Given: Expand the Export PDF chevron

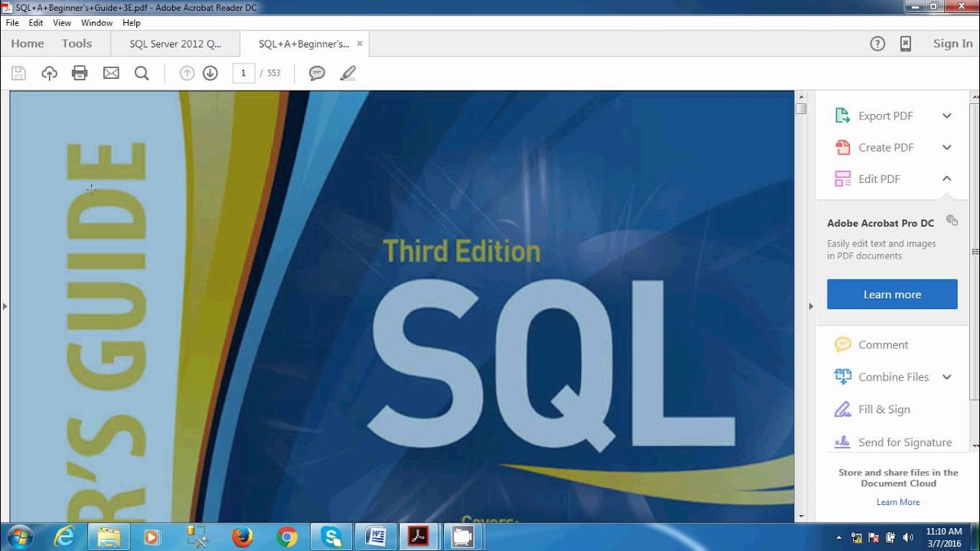Looking at the screenshot, I should (x=947, y=116).
